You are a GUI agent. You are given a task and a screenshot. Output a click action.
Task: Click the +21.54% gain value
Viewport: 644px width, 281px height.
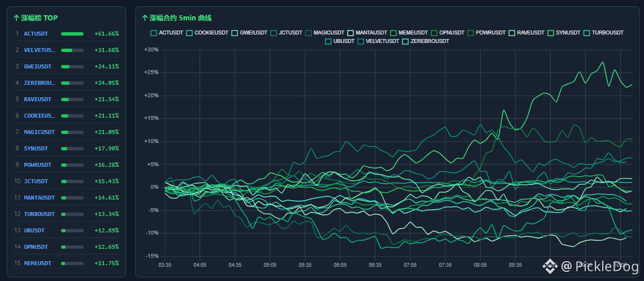pyautogui.click(x=106, y=100)
